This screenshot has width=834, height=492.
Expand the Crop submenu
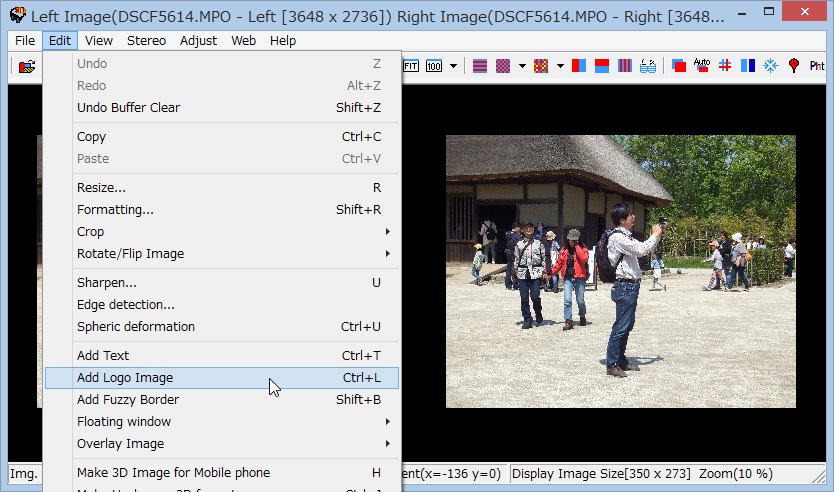click(222, 231)
